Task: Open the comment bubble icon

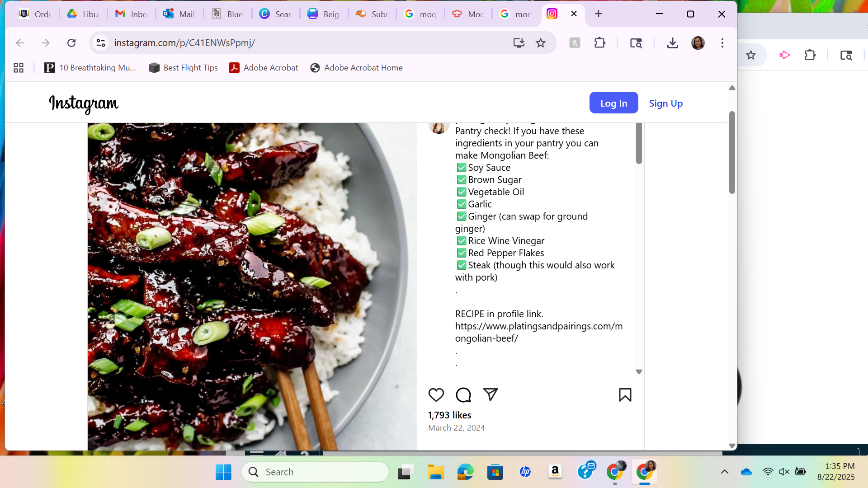Action: click(463, 395)
